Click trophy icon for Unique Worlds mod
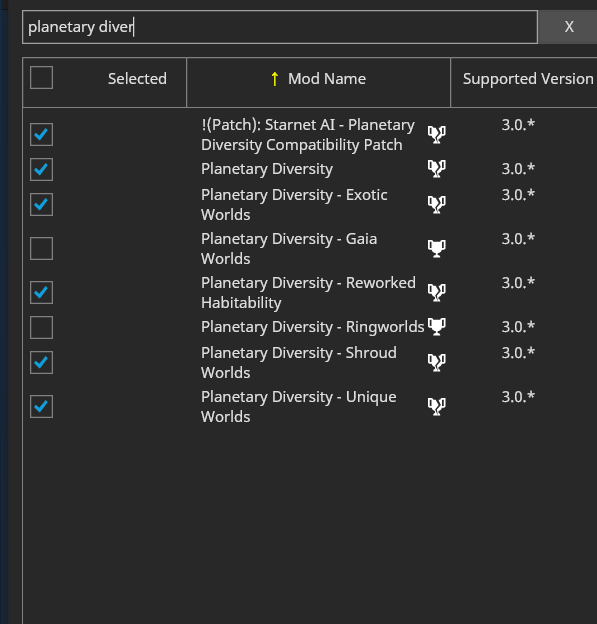The image size is (597, 624). [437, 406]
